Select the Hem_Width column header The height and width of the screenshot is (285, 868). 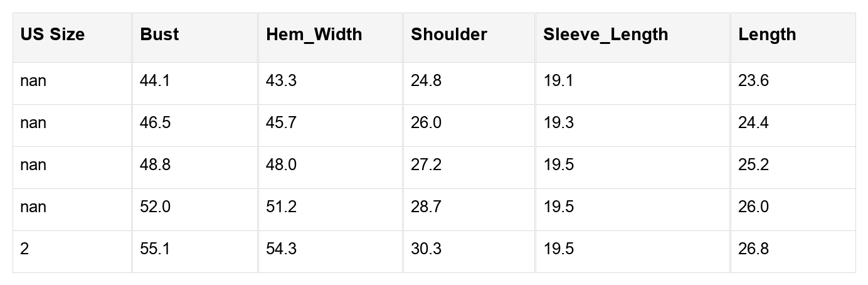314,35
